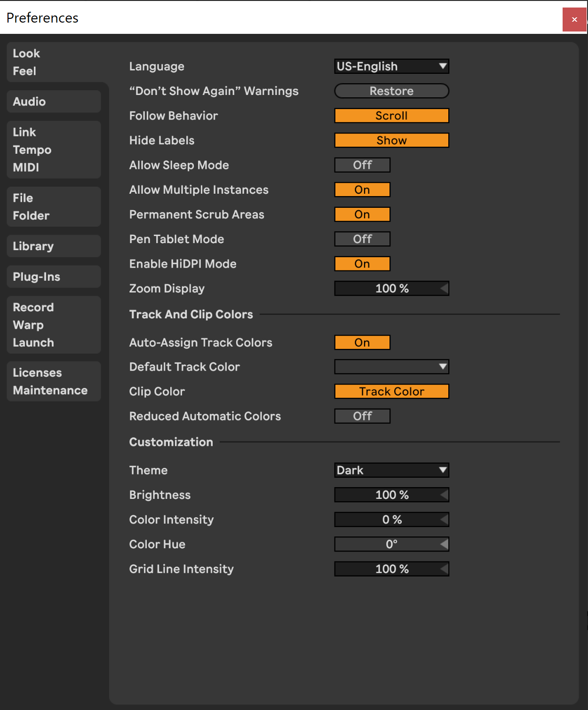Turn off Allow Multiple Instances
The height and width of the screenshot is (710, 588).
click(362, 189)
